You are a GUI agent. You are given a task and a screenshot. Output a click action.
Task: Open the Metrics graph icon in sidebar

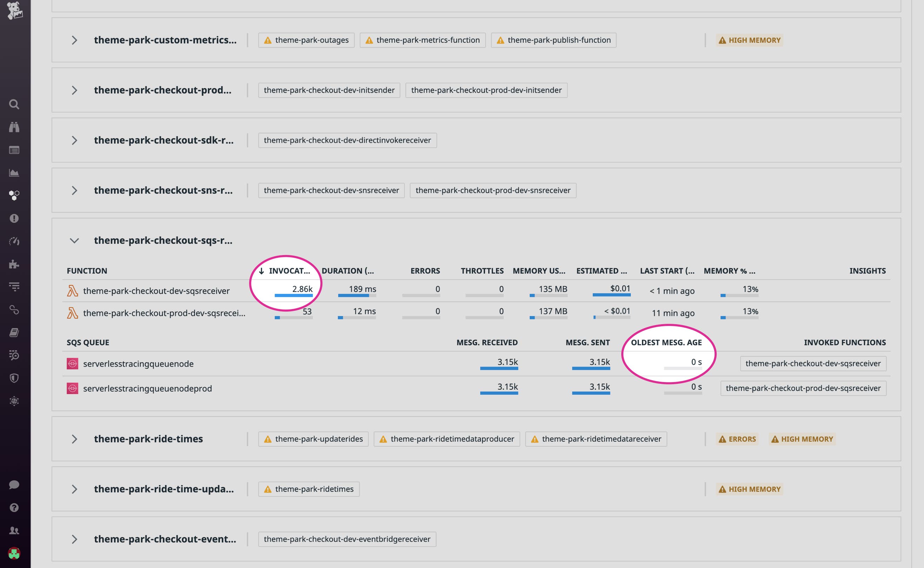click(14, 172)
